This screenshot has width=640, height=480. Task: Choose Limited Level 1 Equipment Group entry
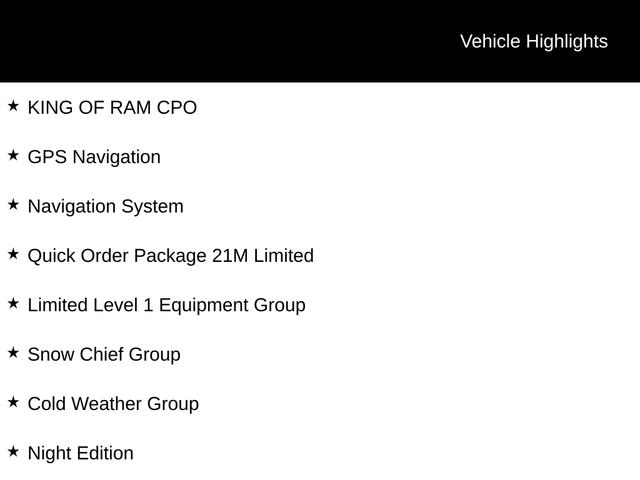point(167,306)
